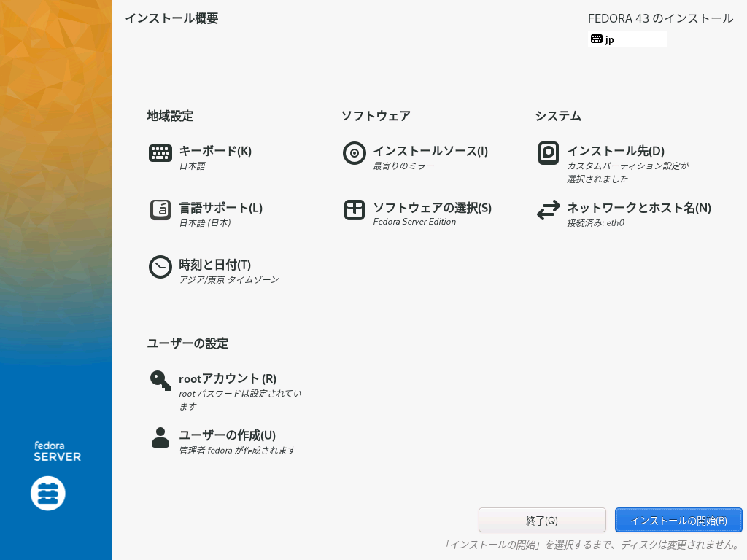This screenshot has width=747, height=560.
Task: Click the key icon for rootアカウント
Action: (160, 381)
